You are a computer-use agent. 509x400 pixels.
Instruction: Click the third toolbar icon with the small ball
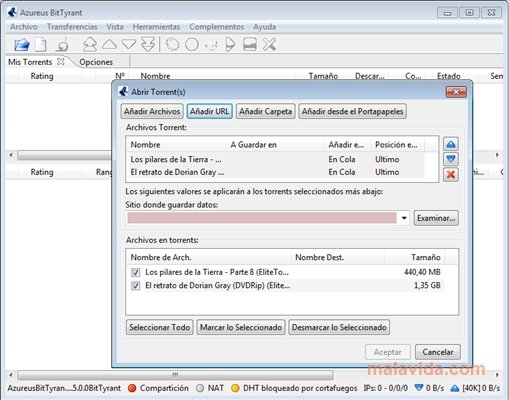coord(62,45)
